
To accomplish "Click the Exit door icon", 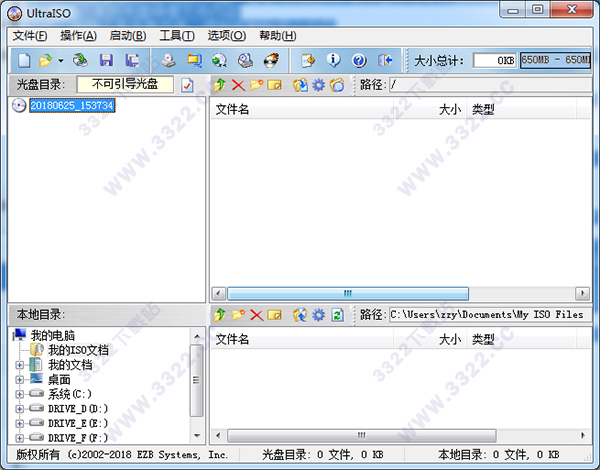I will (385, 60).
